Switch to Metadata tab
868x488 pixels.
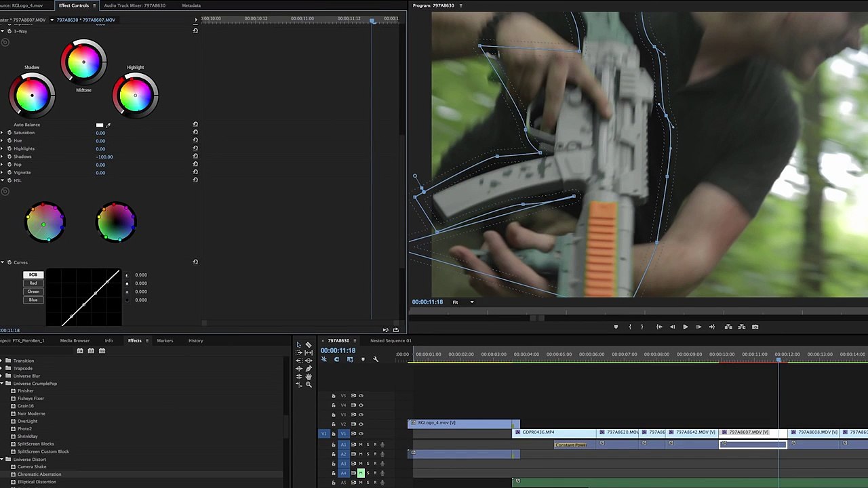pos(191,5)
